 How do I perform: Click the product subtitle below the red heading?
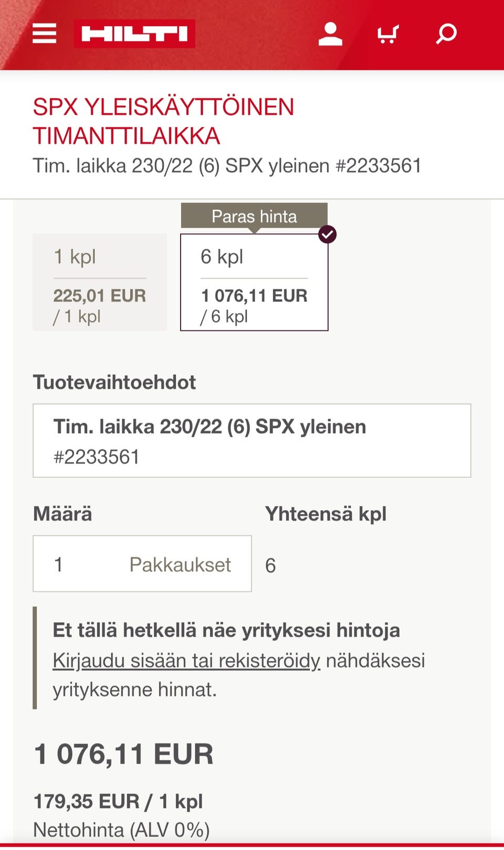click(227, 166)
